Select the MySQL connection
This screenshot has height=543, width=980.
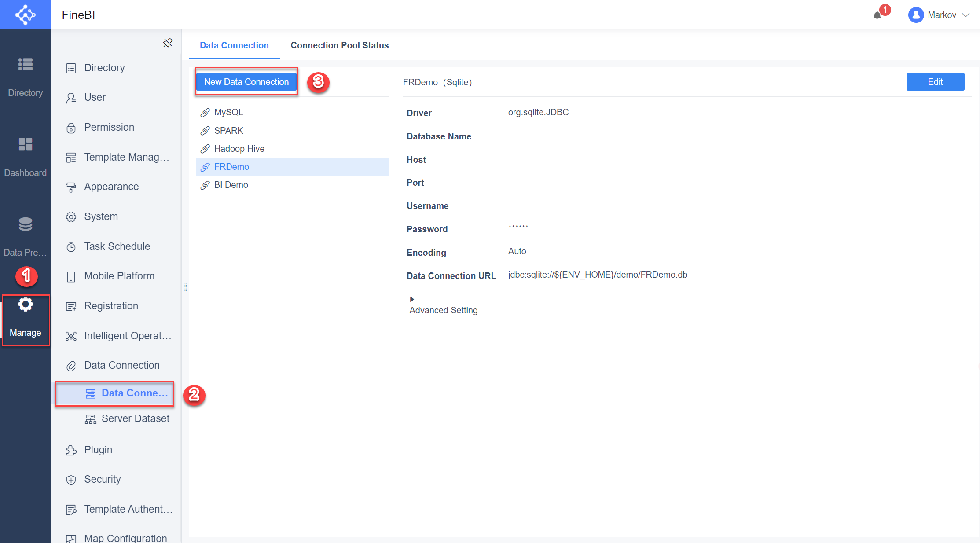pos(292,112)
